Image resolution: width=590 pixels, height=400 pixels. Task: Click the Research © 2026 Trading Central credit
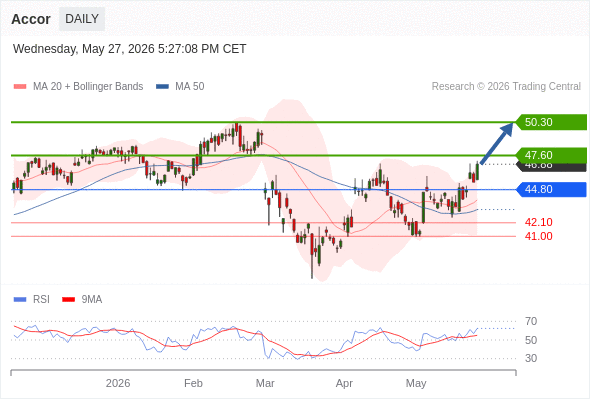(506, 87)
